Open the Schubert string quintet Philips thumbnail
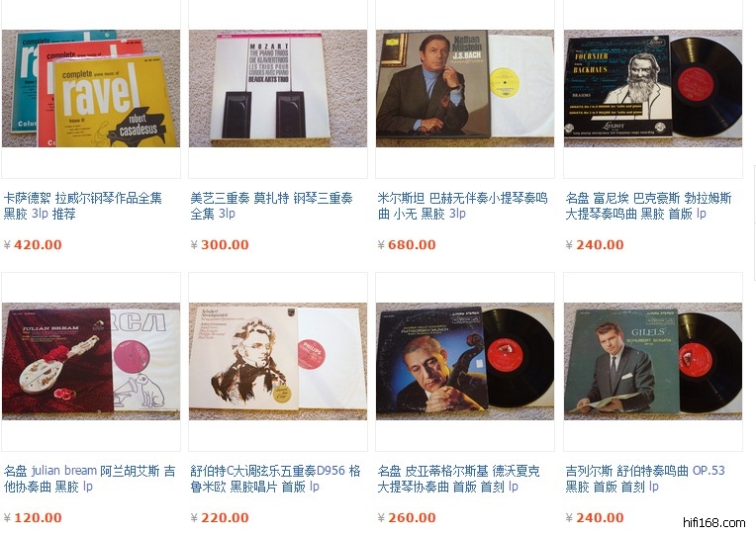756x536 pixels. 278,361
